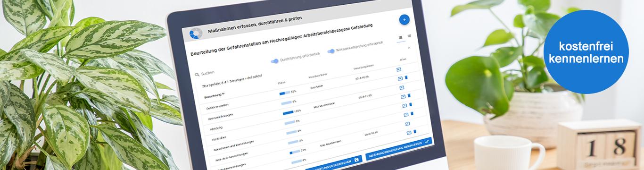Open action icon for Kontrollen row
This screenshot has width=644, height=170.
(x=405, y=106)
